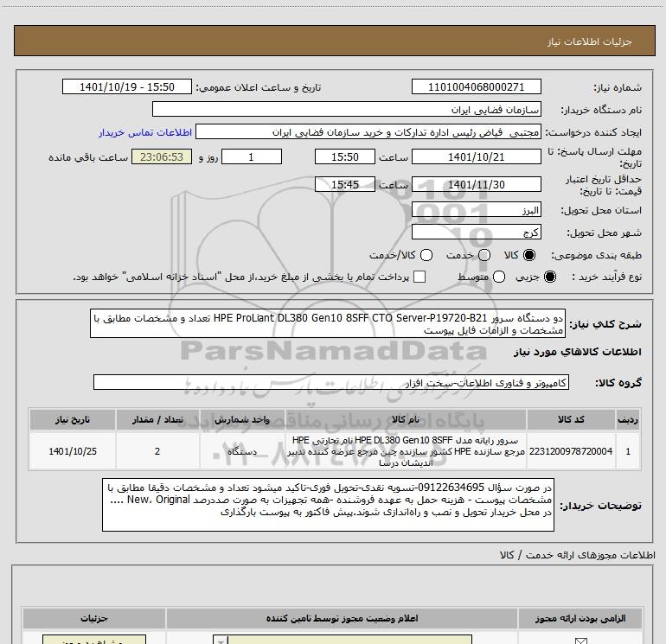Click the need number field 1101004068000271
Viewport: 666px width, 644px height.
[x=476, y=87]
